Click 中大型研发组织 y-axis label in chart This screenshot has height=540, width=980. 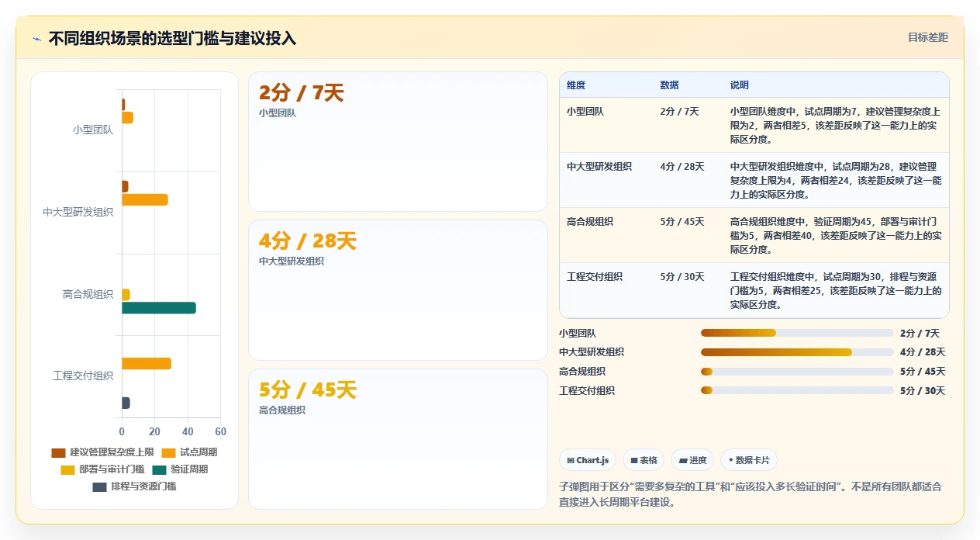78,212
